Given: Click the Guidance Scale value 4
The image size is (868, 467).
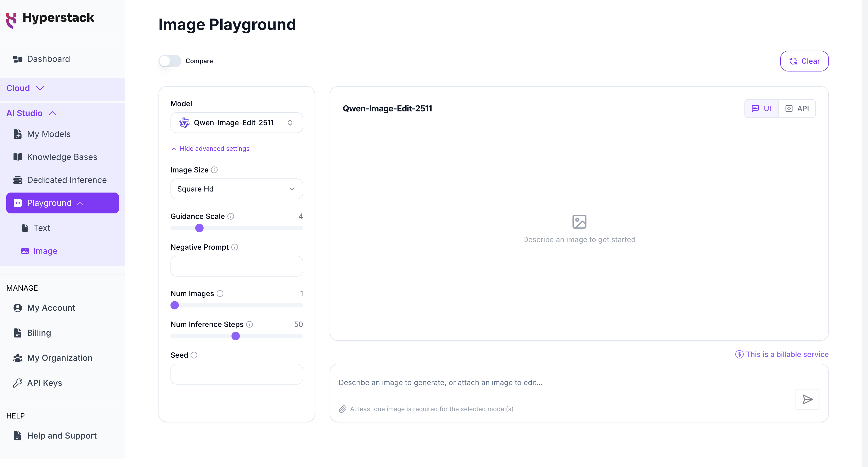Looking at the screenshot, I should pos(301,217).
